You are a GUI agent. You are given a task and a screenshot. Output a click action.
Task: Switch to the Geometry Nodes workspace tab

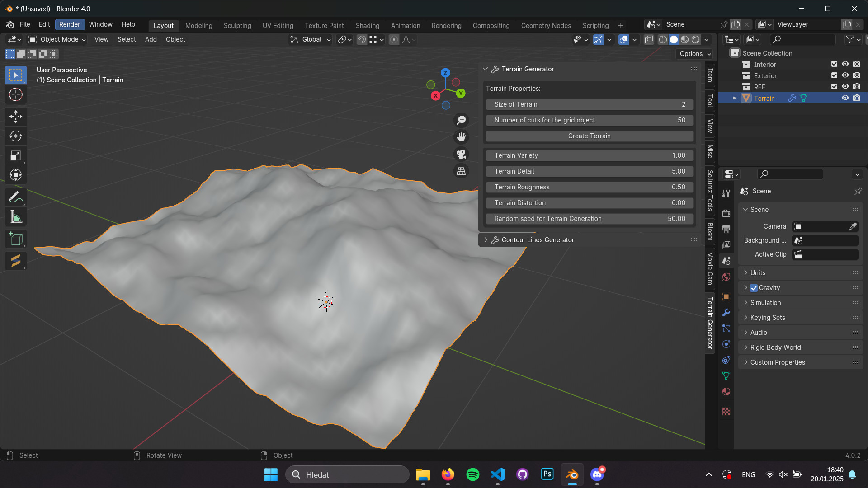click(x=546, y=26)
